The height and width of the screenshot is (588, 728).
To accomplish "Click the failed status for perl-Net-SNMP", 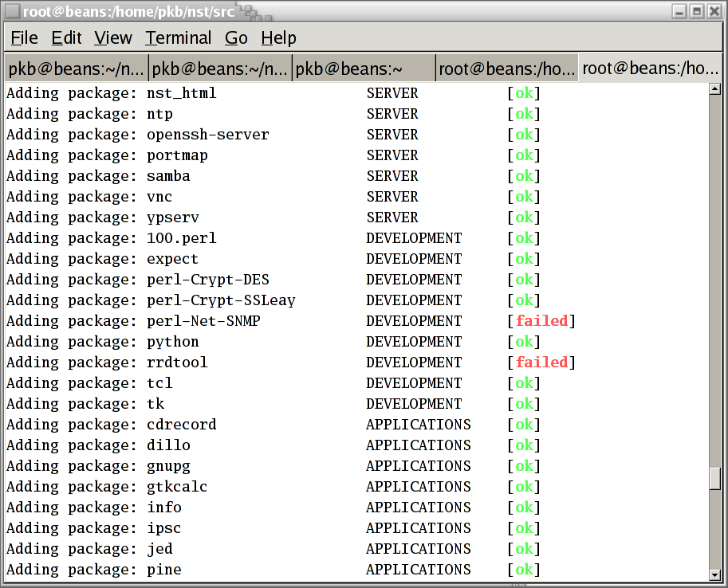I will coord(541,321).
